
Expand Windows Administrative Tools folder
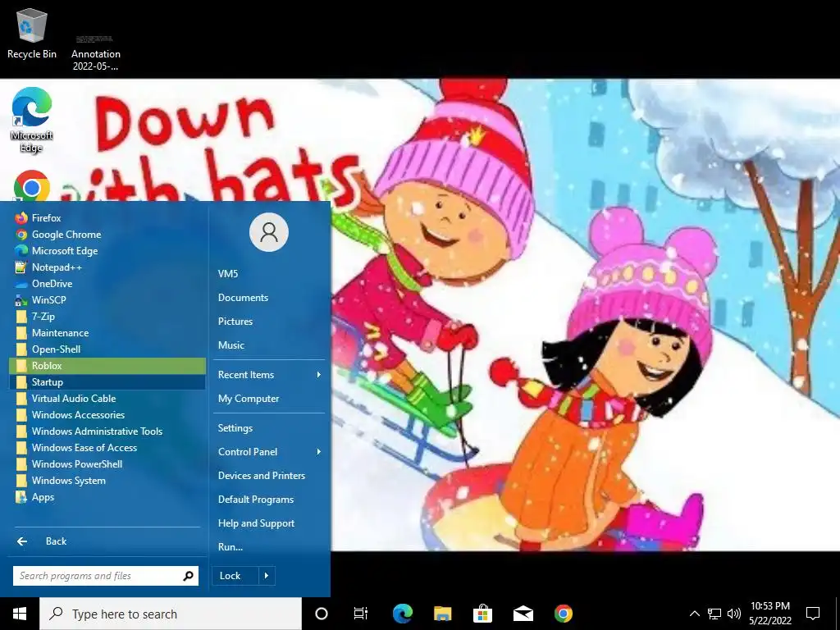point(107,431)
